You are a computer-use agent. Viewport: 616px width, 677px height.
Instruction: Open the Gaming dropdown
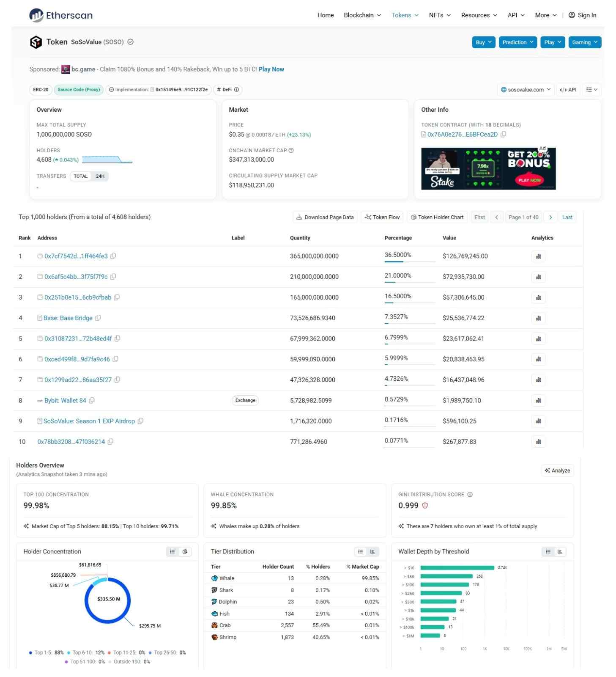pos(585,42)
